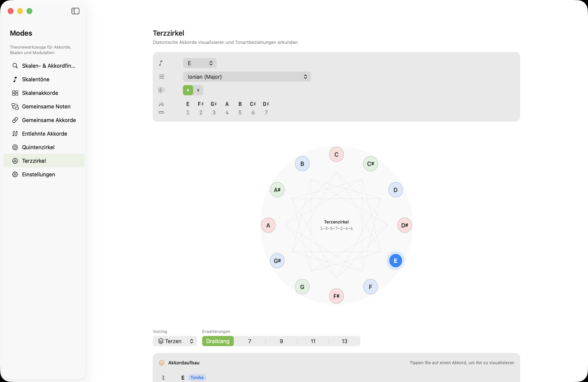
Task: Open Quintenzirkel circle icon
Action: coord(15,147)
